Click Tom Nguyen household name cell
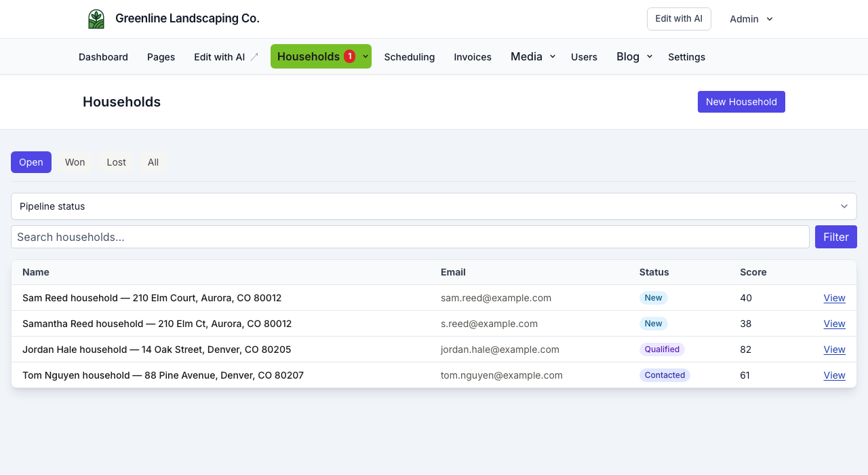 tap(163, 375)
